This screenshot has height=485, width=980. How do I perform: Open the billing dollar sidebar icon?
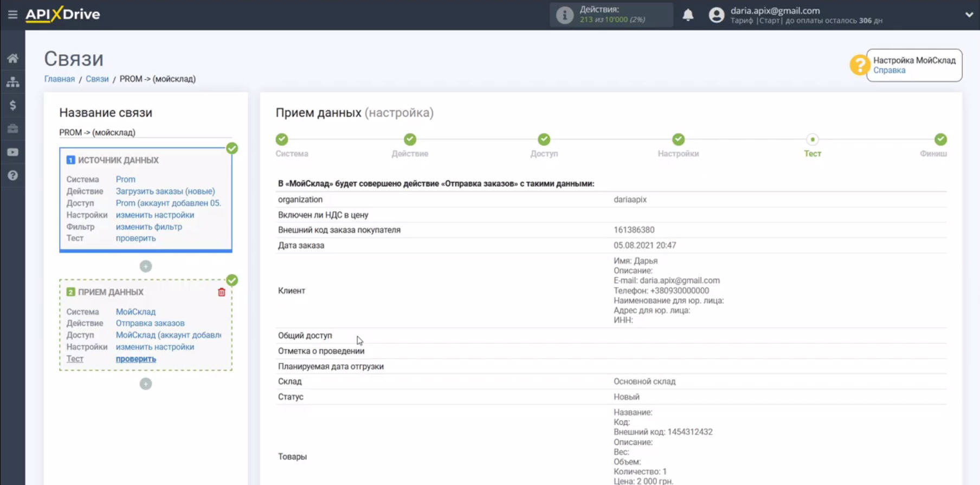point(12,105)
